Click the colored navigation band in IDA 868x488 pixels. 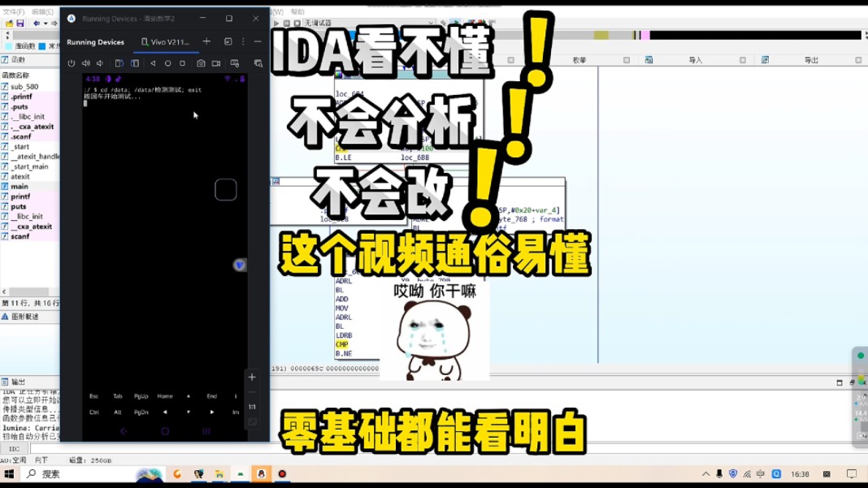pos(691,34)
